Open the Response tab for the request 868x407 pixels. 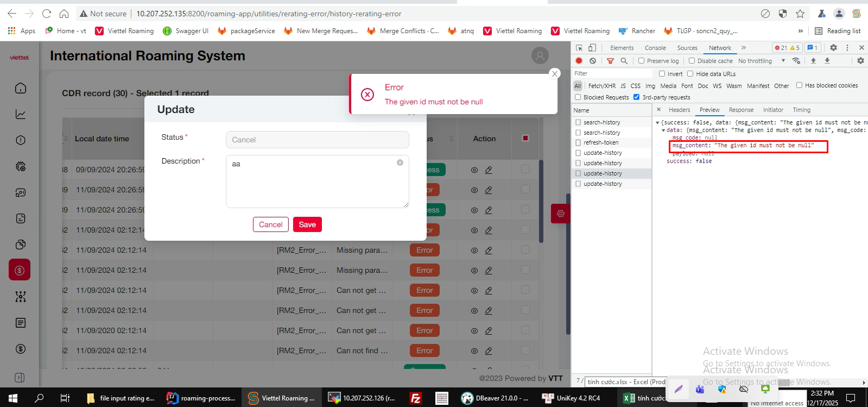741,110
